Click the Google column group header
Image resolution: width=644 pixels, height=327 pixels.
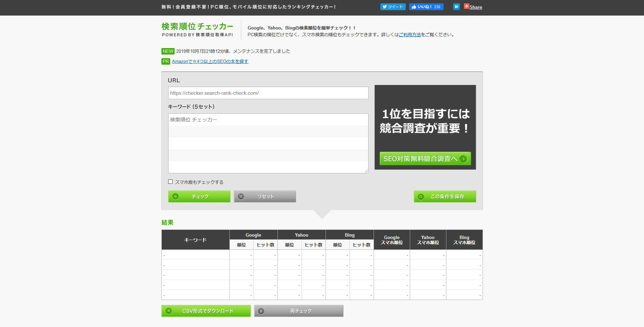point(253,235)
